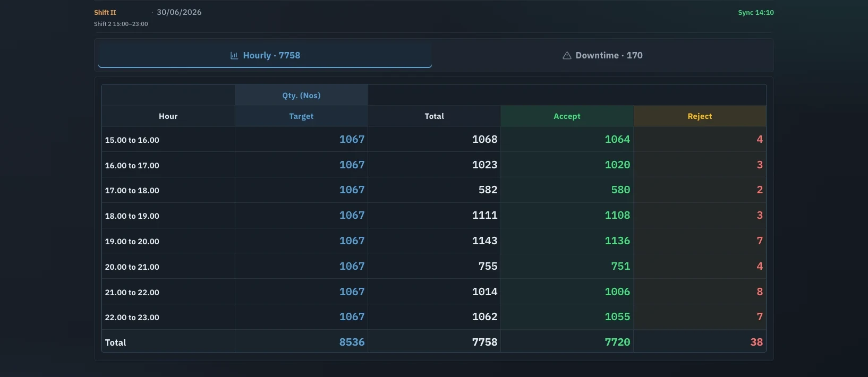Switch to the Downtime 170 tab
This screenshot has width=868, height=377.
click(602, 55)
